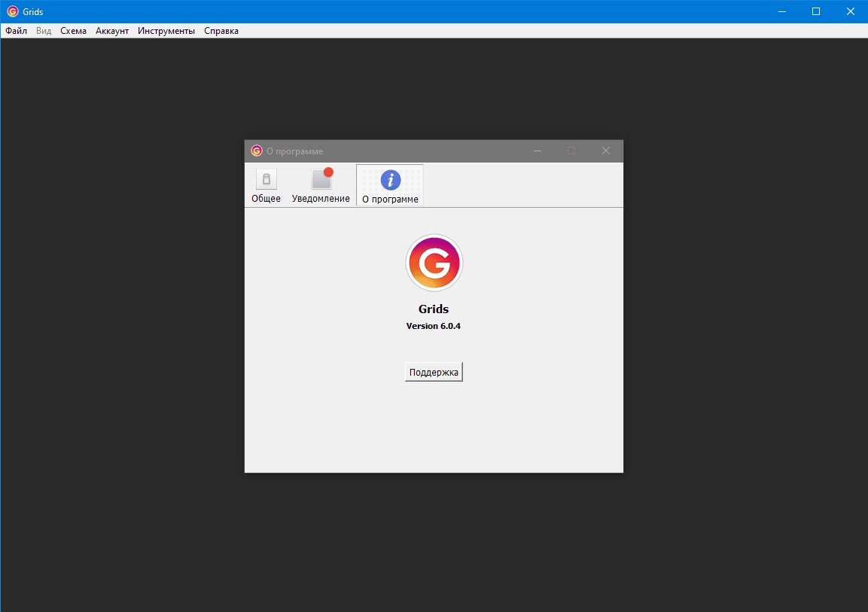Viewport: 868px width, 612px height.
Task: Click the Поддержка button
Action: [434, 372]
